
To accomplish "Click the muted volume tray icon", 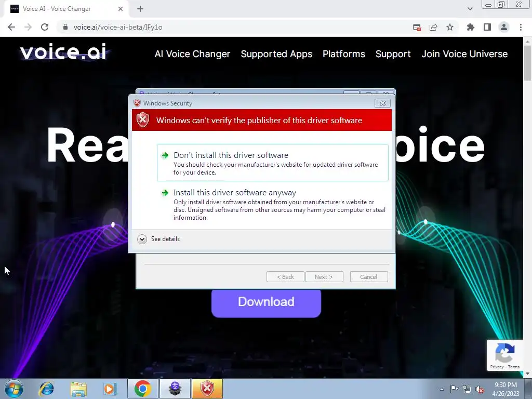I will [480, 389].
